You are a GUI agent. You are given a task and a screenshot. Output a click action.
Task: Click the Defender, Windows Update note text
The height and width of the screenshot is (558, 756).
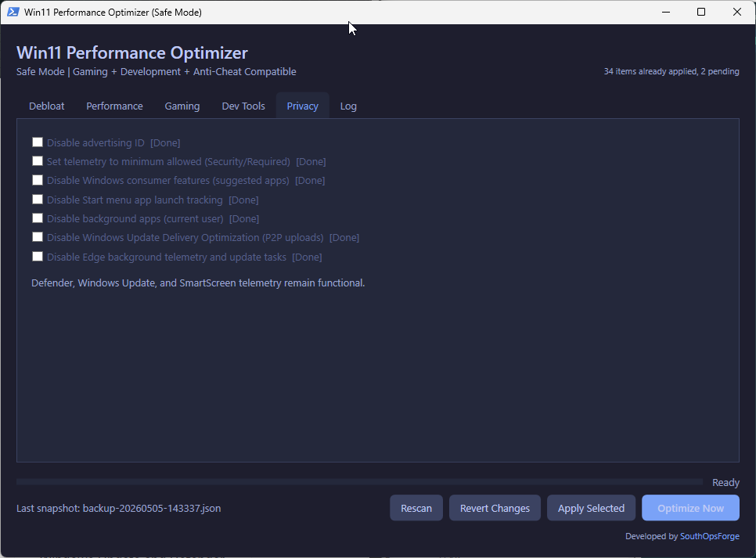pos(198,283)
